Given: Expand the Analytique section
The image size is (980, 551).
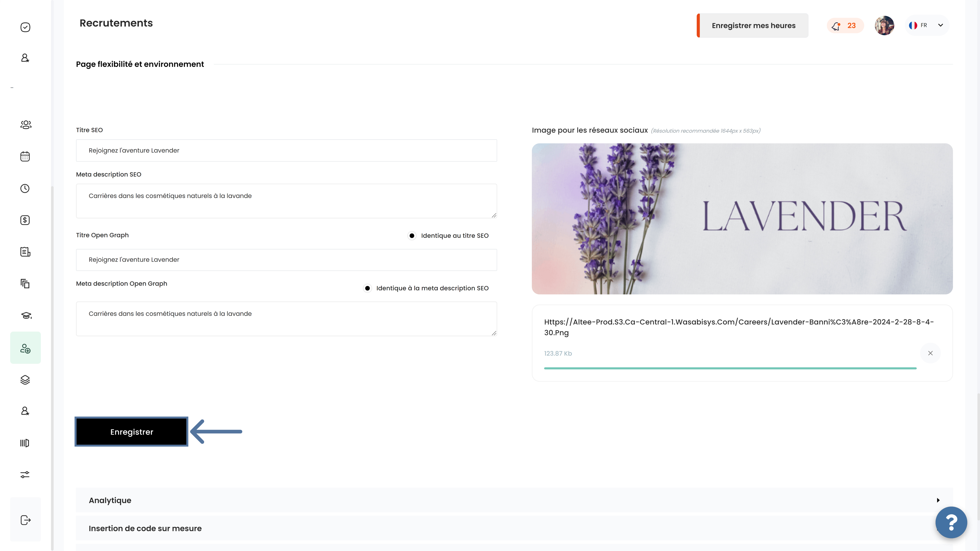Looking at the screenshot, I should (514, 500).
